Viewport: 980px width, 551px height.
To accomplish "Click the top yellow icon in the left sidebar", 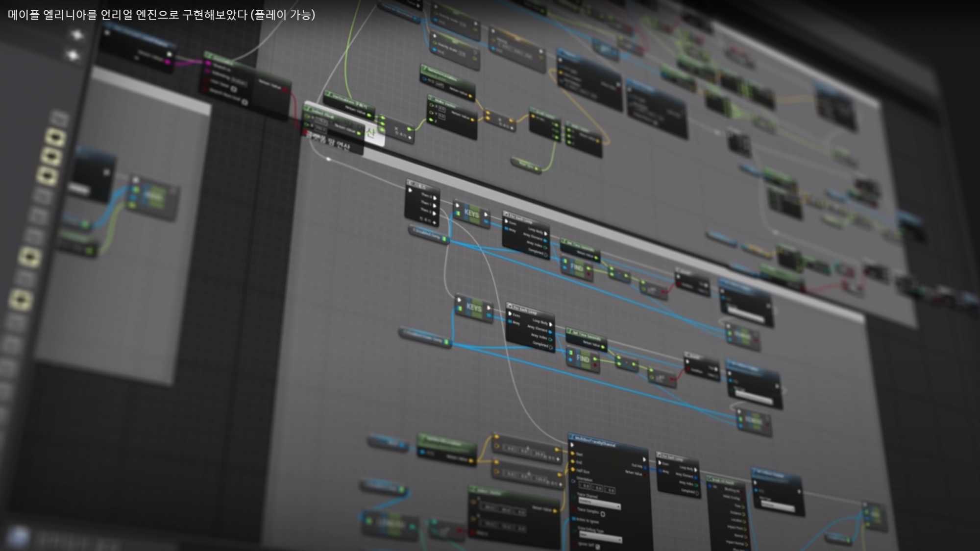I will (56, 138).
